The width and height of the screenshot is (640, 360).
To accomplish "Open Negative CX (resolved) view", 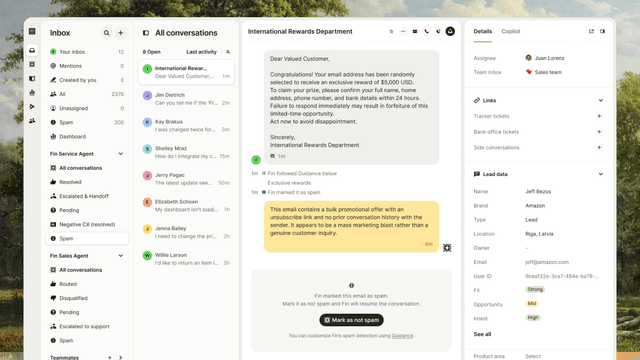I will 87,224.
